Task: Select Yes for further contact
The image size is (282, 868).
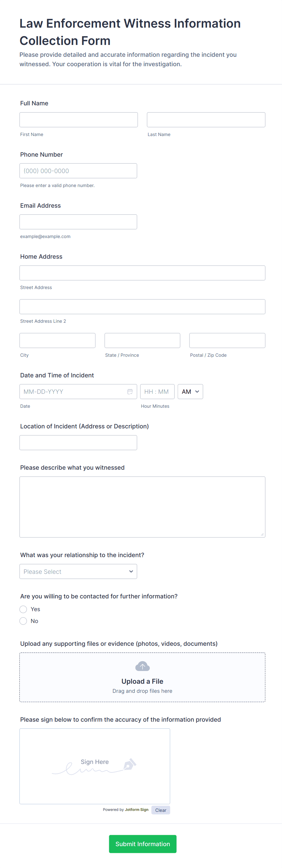Action: (x=23, y=609)
